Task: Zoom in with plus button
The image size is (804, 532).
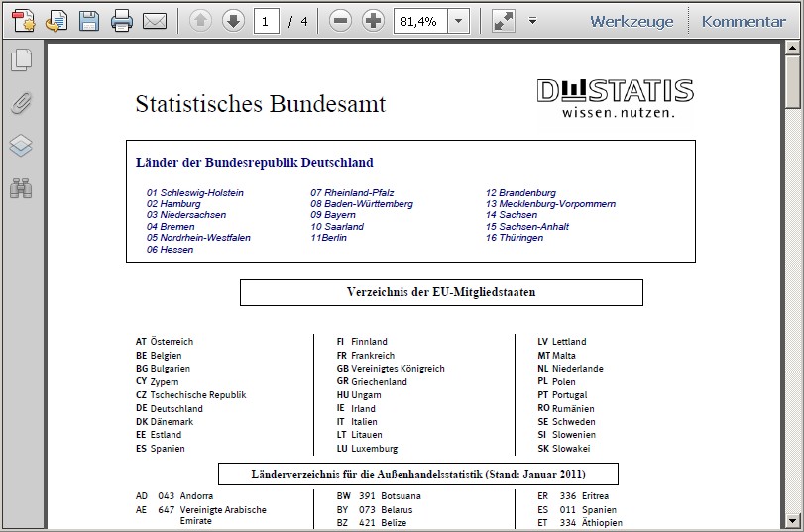Action: click(x=373, y=21)
